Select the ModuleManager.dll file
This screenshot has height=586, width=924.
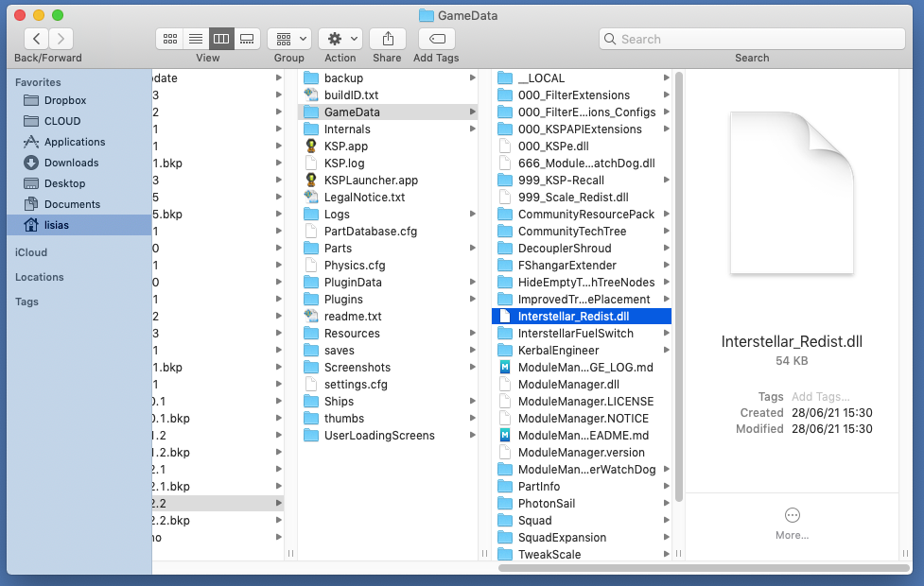click(581, 385)
